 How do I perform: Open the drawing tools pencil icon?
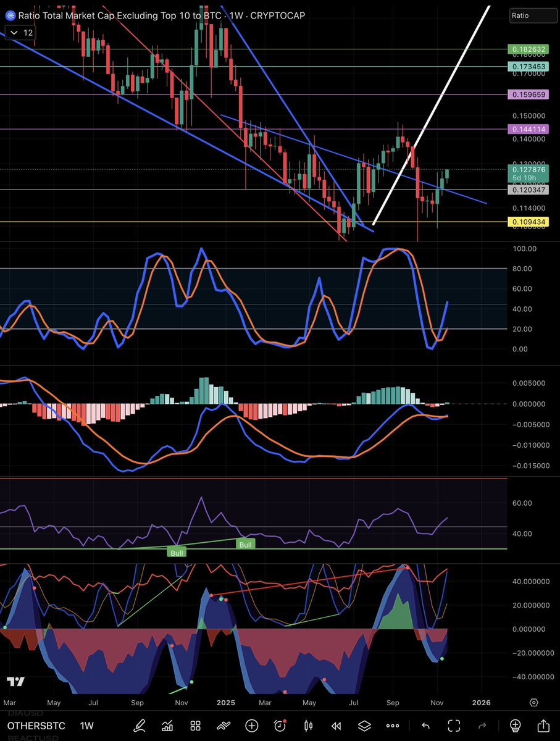click(140, 726)
